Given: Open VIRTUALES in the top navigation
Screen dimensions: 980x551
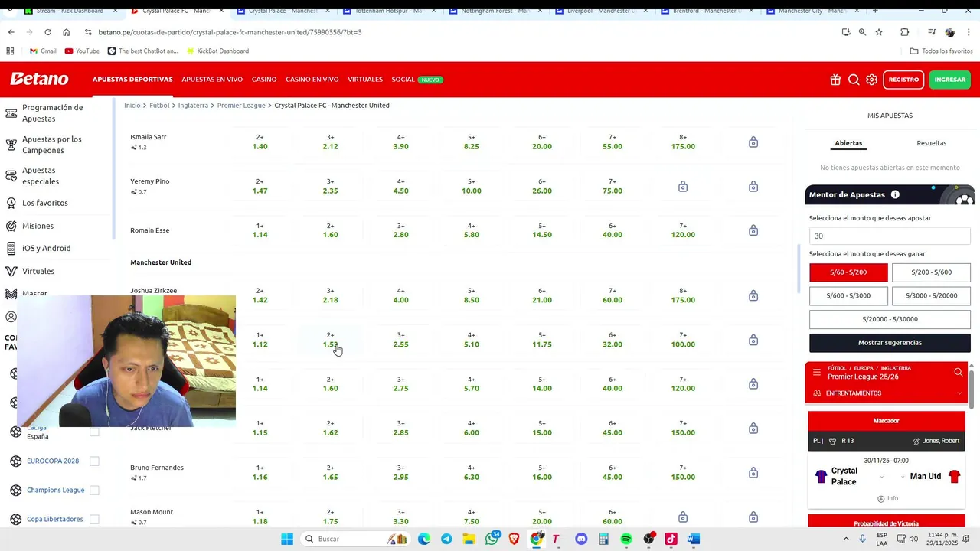Looking at the screenshot, I should click(x=365, y=80).
